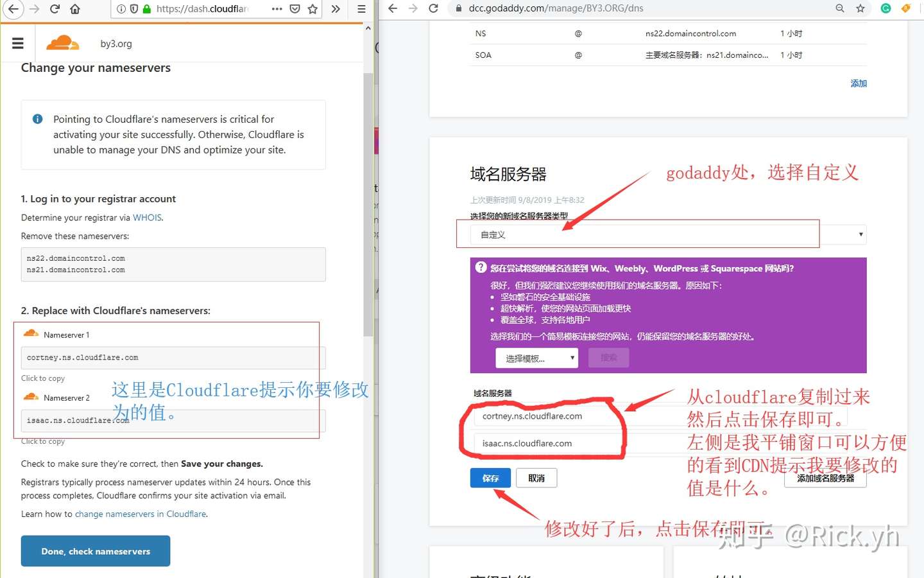Viewport: 924px width, 578px height.
Task: Click Chrome zoom magnifier icon in address bar
Action: point(840,8)
